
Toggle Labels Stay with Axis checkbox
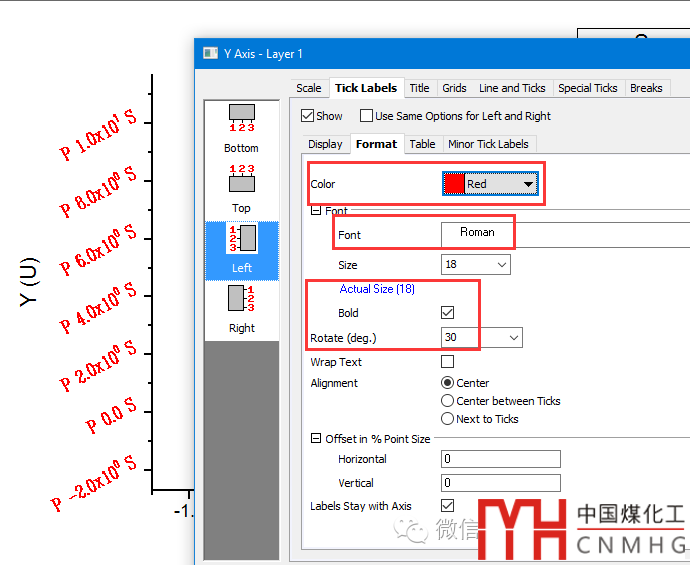(447, 505)
